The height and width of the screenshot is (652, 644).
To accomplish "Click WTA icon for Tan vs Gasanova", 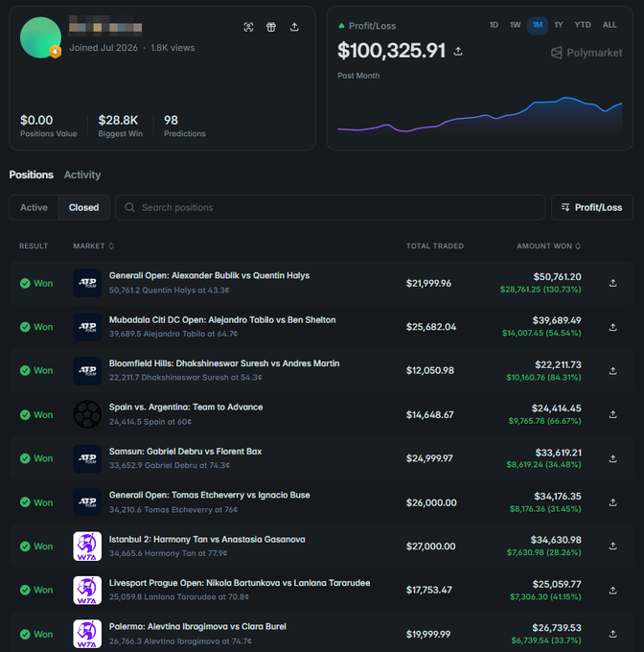I will click(x=87, y=546).
